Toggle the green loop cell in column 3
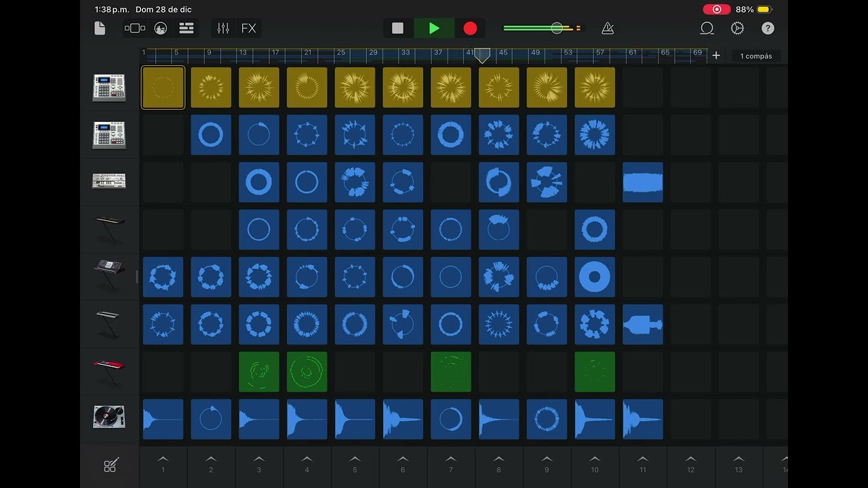Viewport: 868px width, 488px height. click(x=259, y=371)
